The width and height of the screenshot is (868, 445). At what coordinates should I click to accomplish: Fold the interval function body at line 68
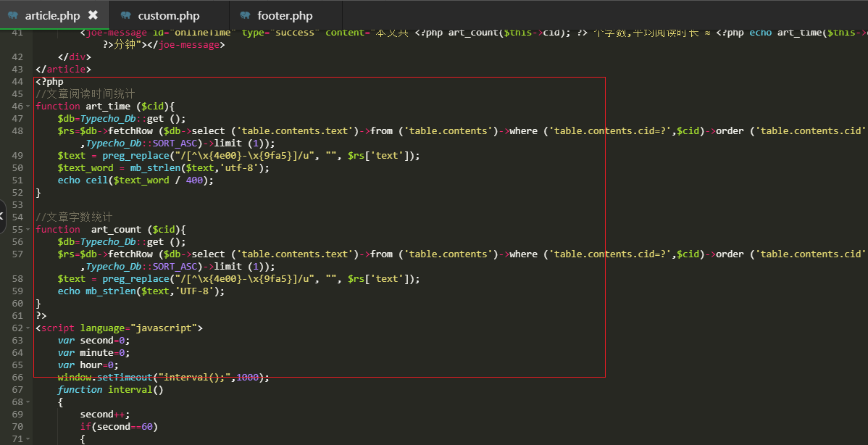coord(28,402)
